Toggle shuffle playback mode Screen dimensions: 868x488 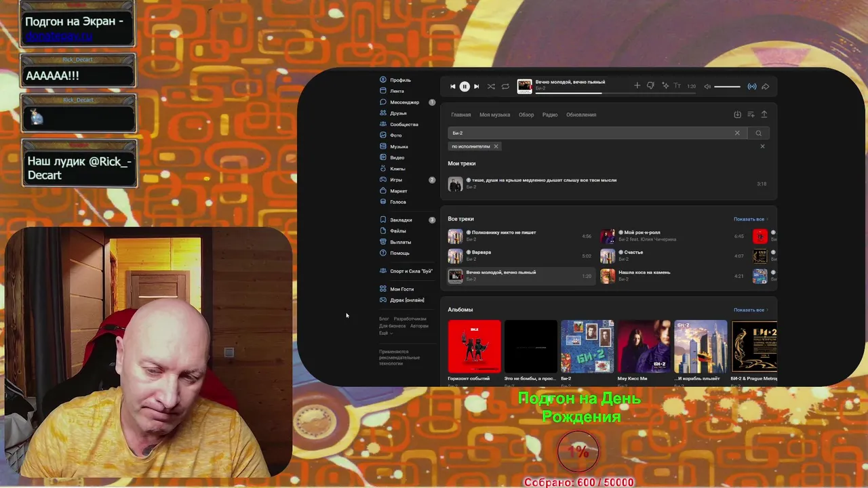(x=491, y=86)
